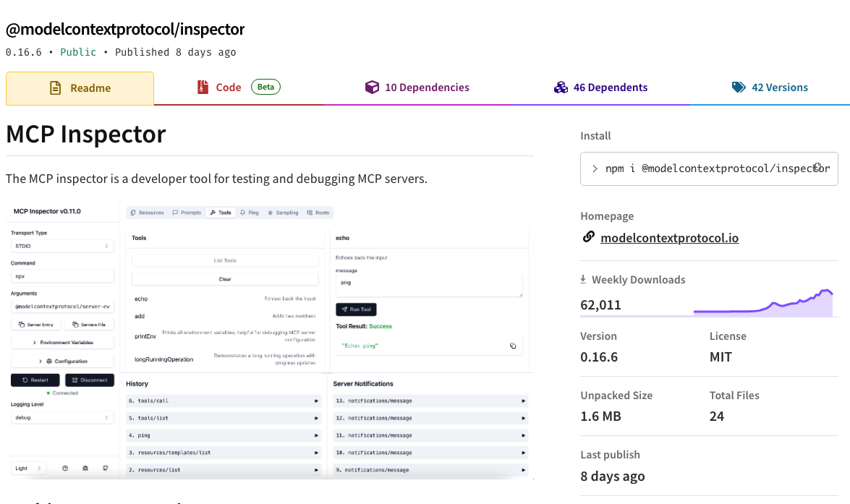Select the Roots tab in the screenshot

tap(318, 213)
